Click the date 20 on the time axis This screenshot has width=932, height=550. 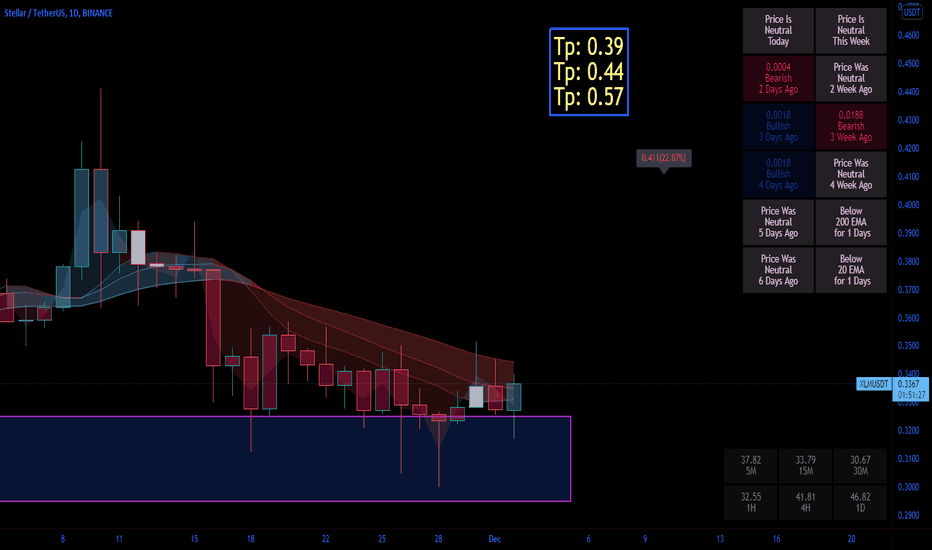pyautogui.click(x=851, y=539)
